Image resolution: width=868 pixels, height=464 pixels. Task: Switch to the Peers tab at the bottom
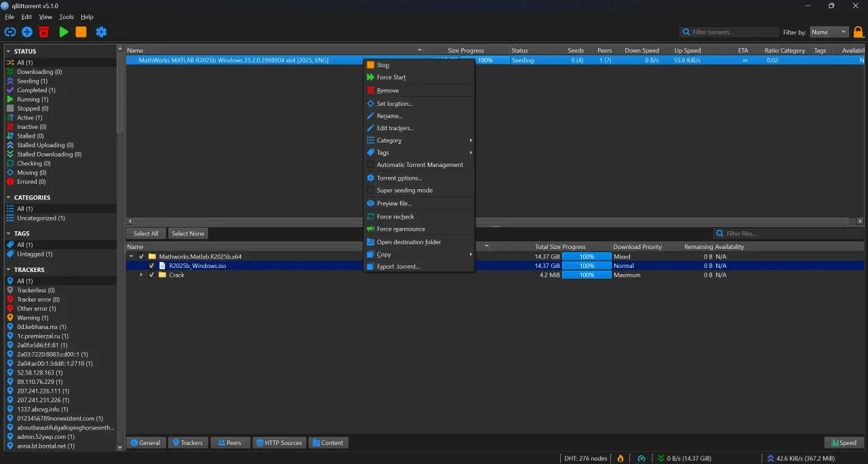230,443
